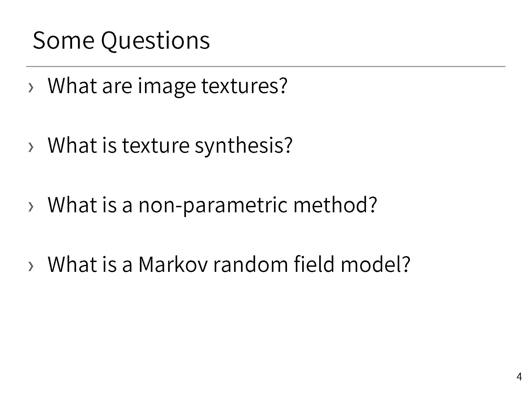Click the chevron bullet beside "What are image textures?"
Screen dimensions: 532x399
tap(31, 87)
